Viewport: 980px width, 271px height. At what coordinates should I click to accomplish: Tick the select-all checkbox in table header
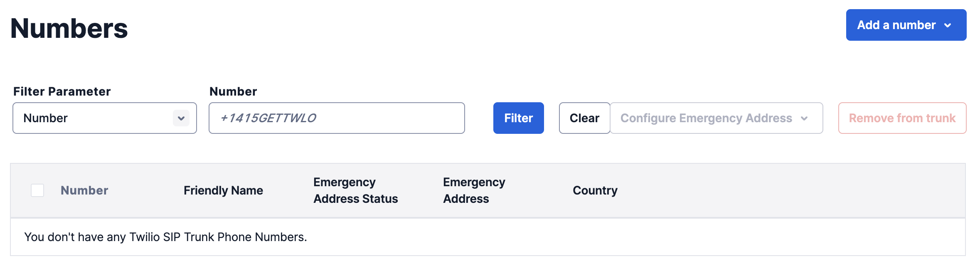tap(37, 190)
